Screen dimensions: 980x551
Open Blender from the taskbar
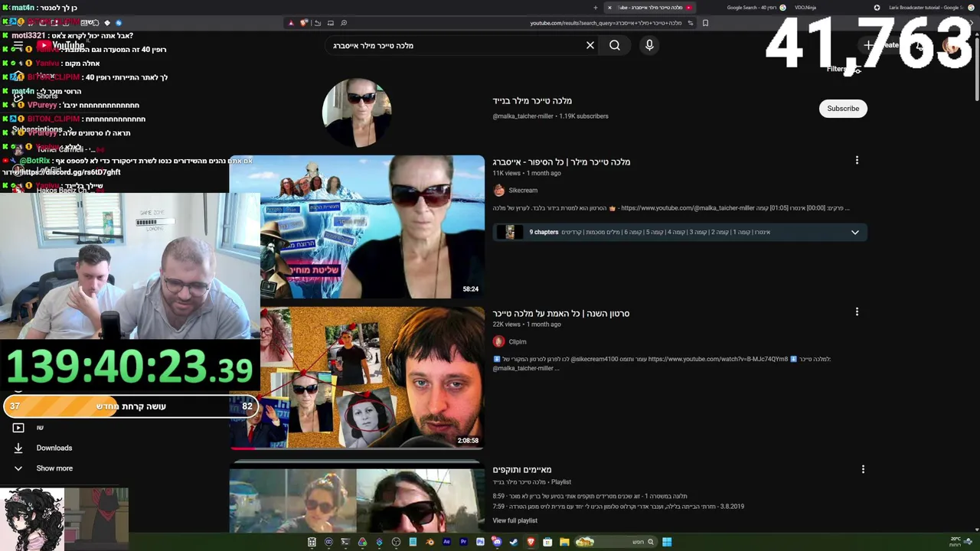click(430, 542)
